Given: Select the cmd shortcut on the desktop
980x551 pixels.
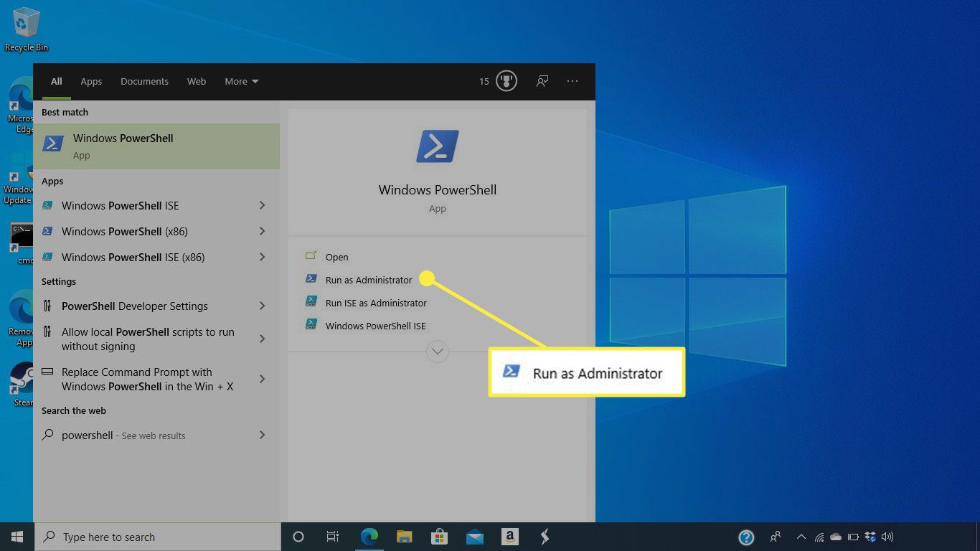Looking at the screenshot, I should click(x=22, y=244).
